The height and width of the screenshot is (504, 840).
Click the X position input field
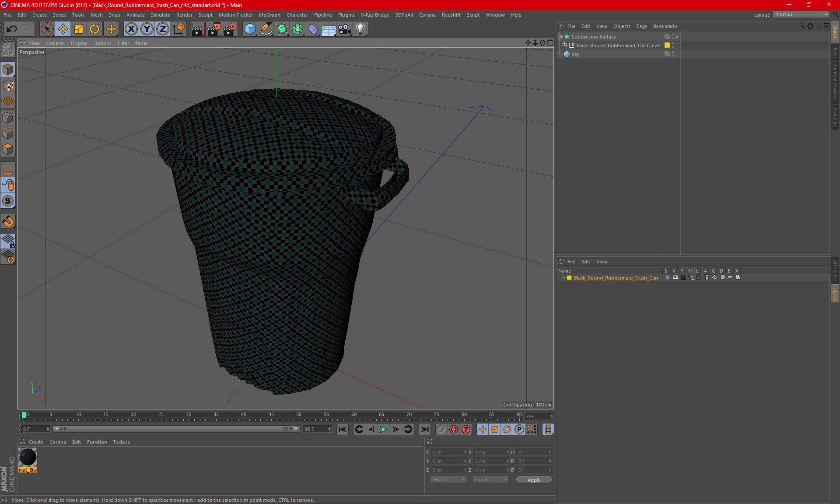(449, 452)
